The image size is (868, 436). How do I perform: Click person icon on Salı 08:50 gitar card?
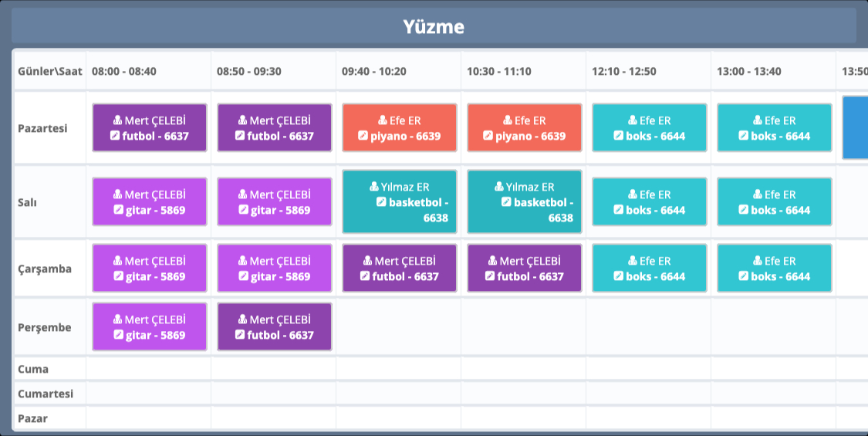(242, 194)
